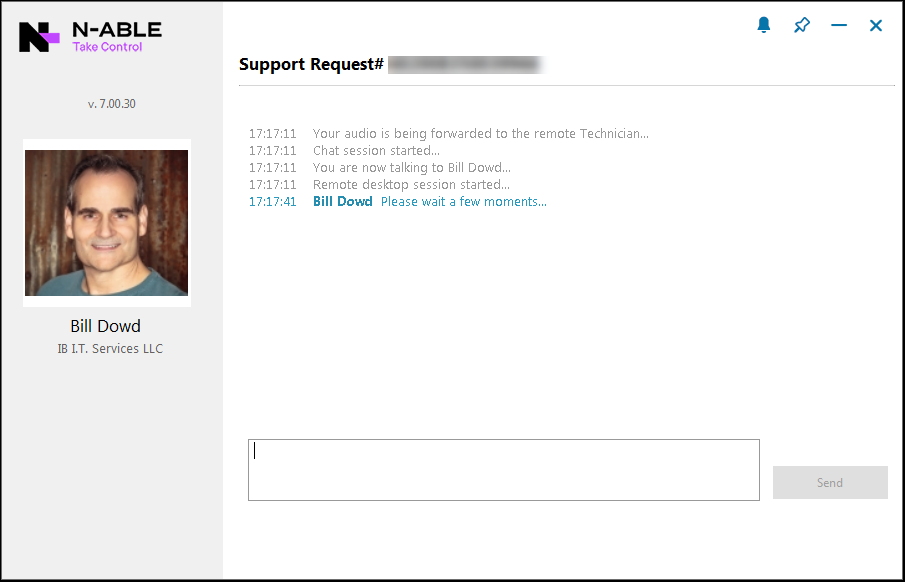Click IB I.T. Services LLC company label

click(110, 349)
